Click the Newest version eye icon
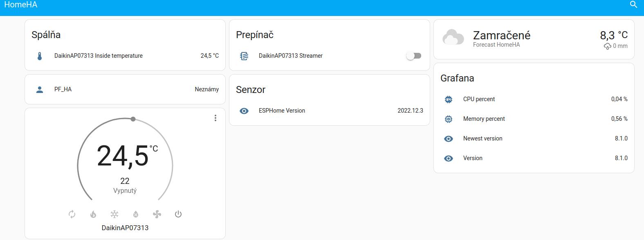The height and width of the screenshot is (240, 644). click(x=449, y=139)
